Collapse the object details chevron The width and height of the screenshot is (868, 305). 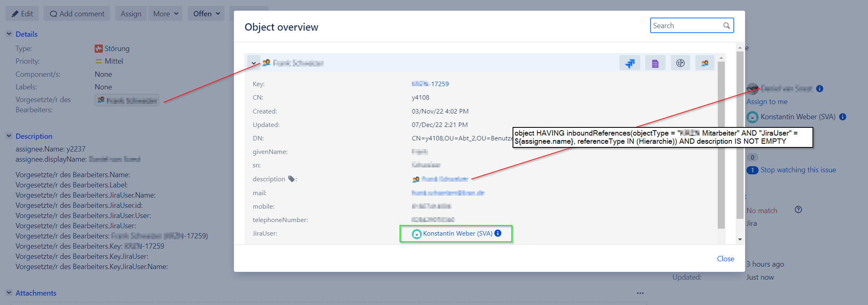(x=253, y=63)
